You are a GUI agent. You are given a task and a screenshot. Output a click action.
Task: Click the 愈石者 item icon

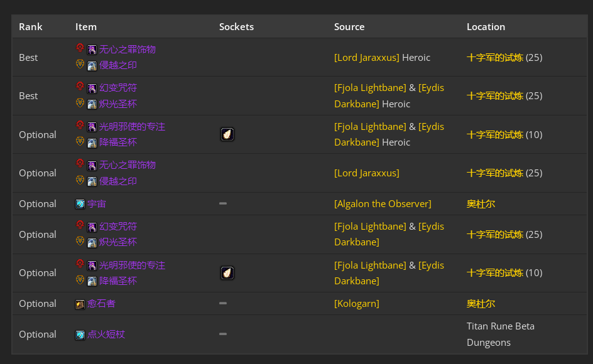[x=80, y=304]
